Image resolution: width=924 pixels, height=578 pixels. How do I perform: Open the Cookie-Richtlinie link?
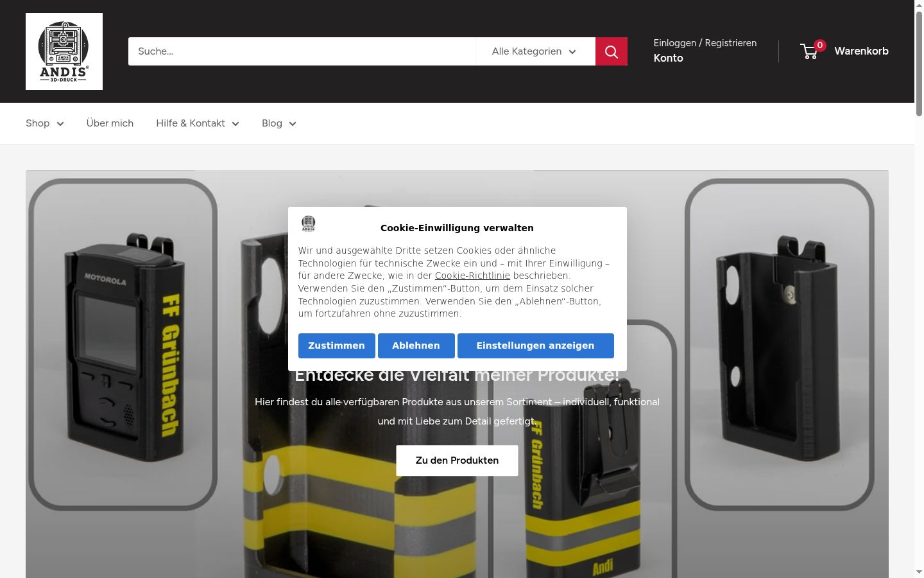click(472, 276)
